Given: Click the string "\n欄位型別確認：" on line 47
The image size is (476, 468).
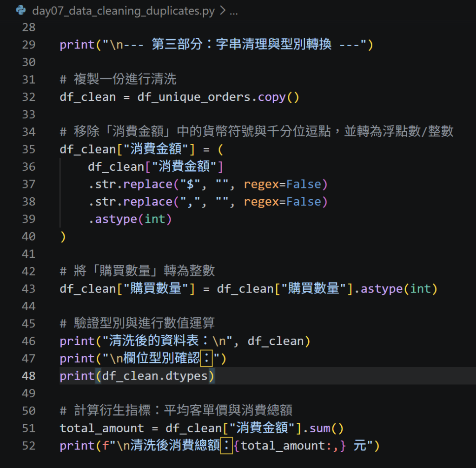Looking at the screenshot, I should pos(161,358).
